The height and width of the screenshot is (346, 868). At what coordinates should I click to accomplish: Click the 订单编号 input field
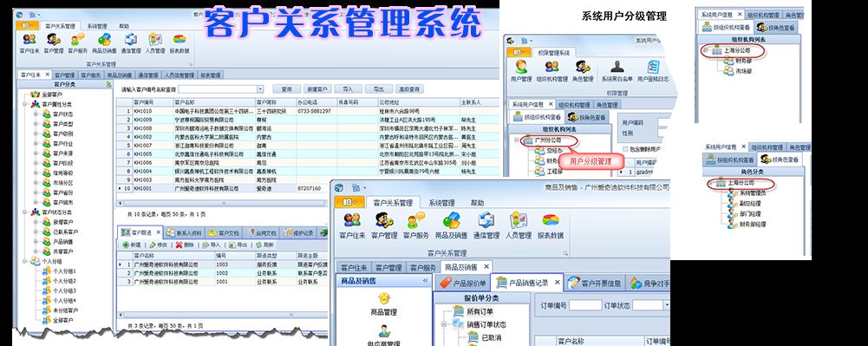click(585, 305)
